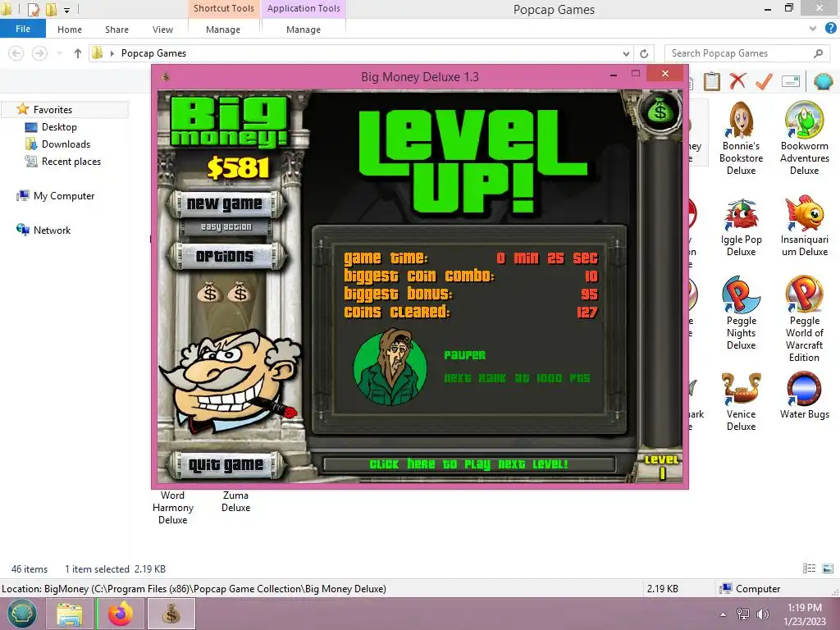
Task: Click the $581 score display
Action: (x=238, y=168)
